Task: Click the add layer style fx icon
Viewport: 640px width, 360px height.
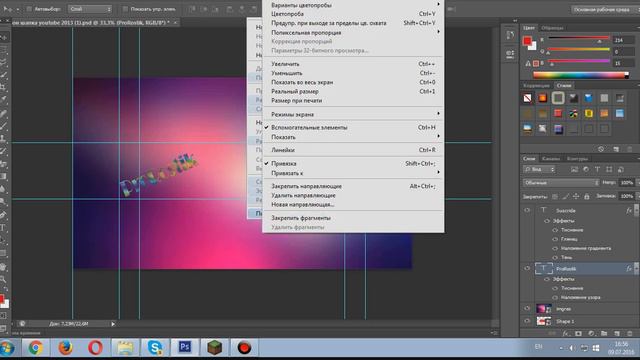Action: click(565, 333)
